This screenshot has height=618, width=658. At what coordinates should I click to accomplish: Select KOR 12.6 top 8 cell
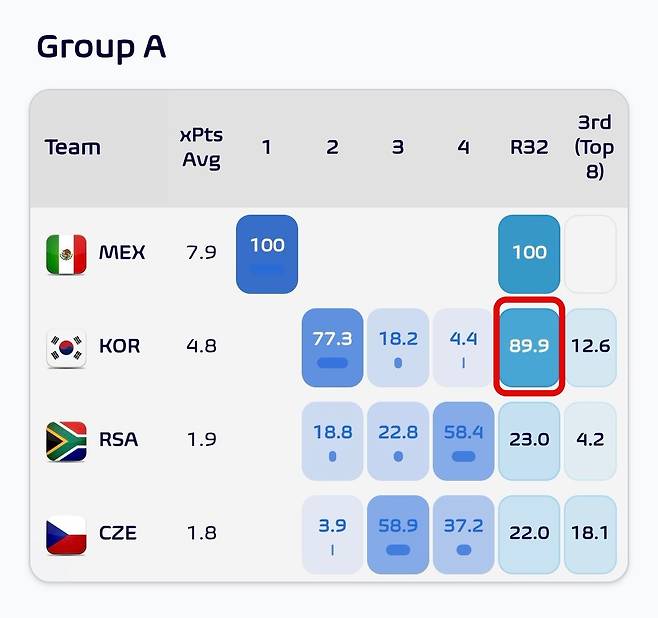(x=590, y=347)
